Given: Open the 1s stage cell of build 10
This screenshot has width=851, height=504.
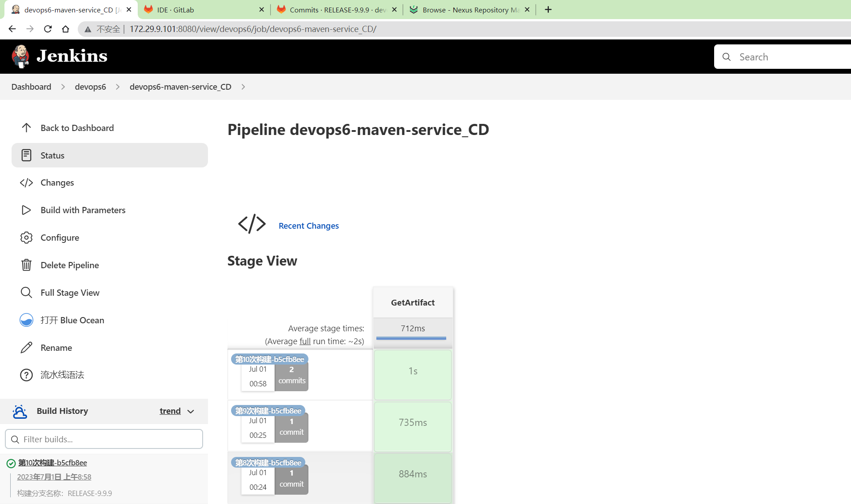Looking at the screenshot, I should point(413,375).
